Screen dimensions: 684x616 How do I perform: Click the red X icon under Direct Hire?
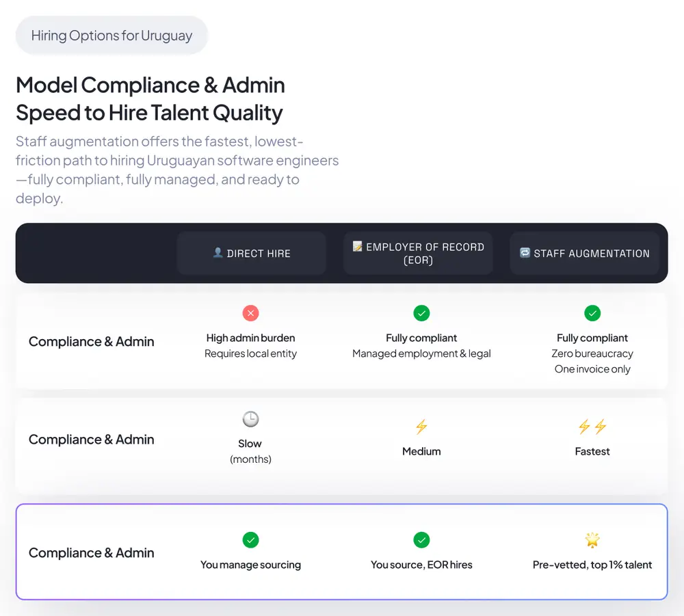pyautogui.click(x=250, y=312)
